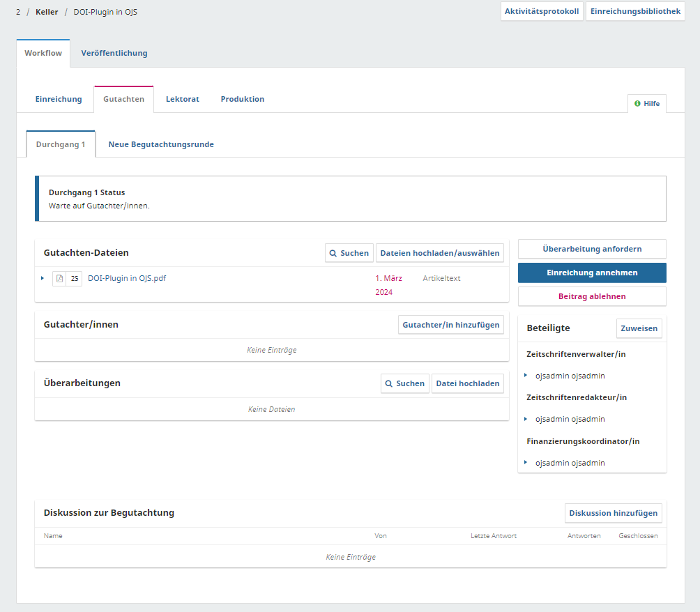700x612 pixels.
Task: Click the green Hilfe info icon
Action: (637, 104)
